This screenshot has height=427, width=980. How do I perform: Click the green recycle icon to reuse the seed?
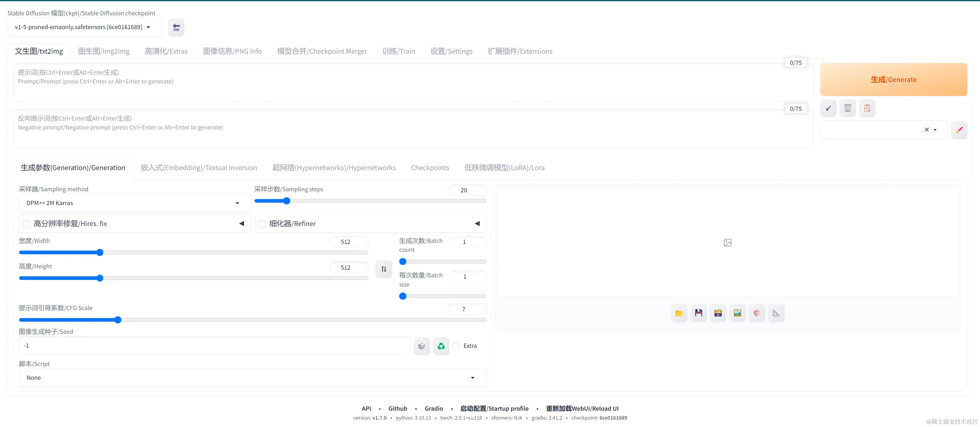click(x=441, y=346)
